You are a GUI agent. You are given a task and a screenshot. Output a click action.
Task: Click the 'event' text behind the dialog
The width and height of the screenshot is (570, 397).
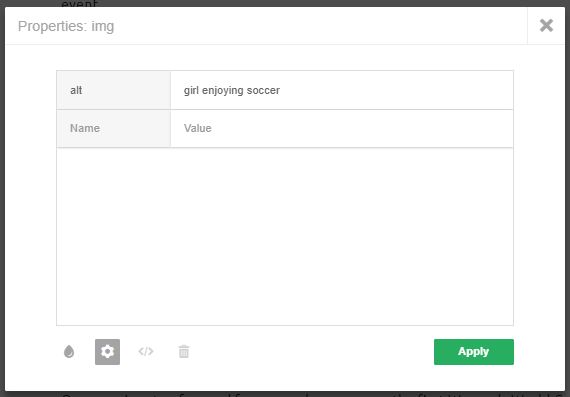(x=80, y=3)
